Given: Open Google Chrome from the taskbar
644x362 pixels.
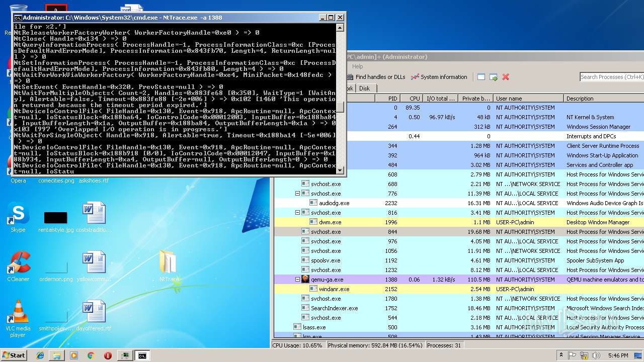Looking at the screenshot, I should [x=91, y=355].
